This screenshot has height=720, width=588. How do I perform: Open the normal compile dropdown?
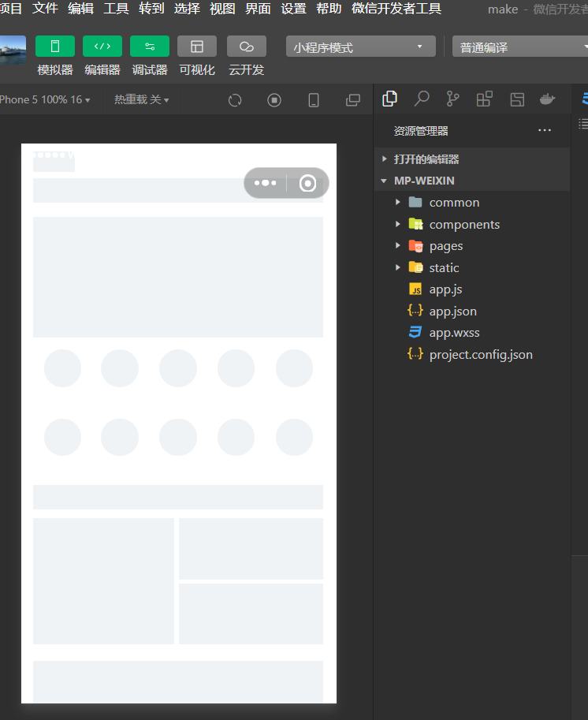520,47
